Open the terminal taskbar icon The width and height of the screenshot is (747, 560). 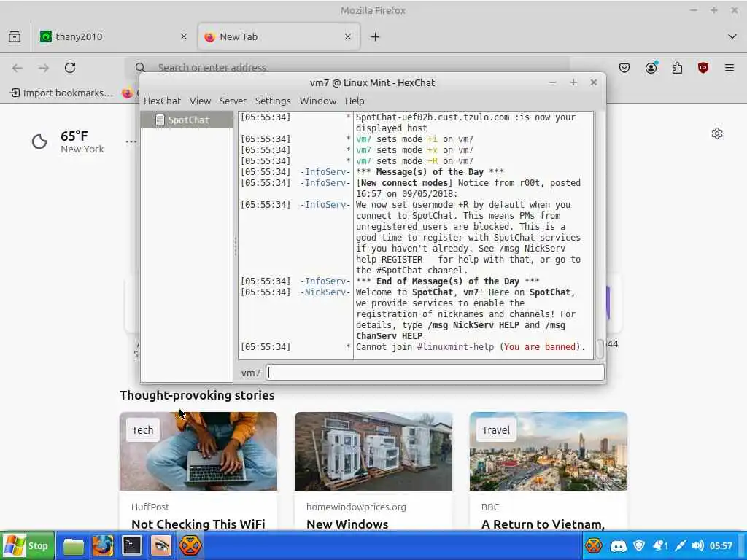coord(132,545)
